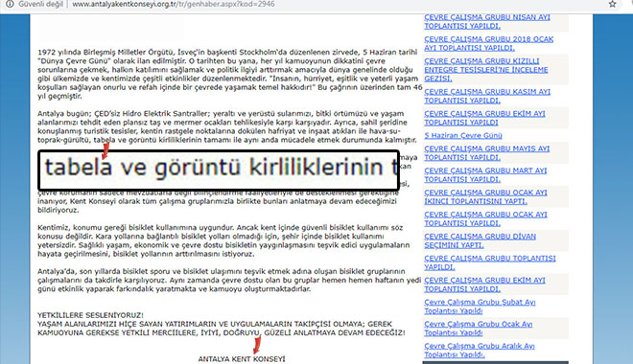Open the MAYIS AYI TOPLANTISI YAPILDI link
633x364 pixels.
click(486, 152)
